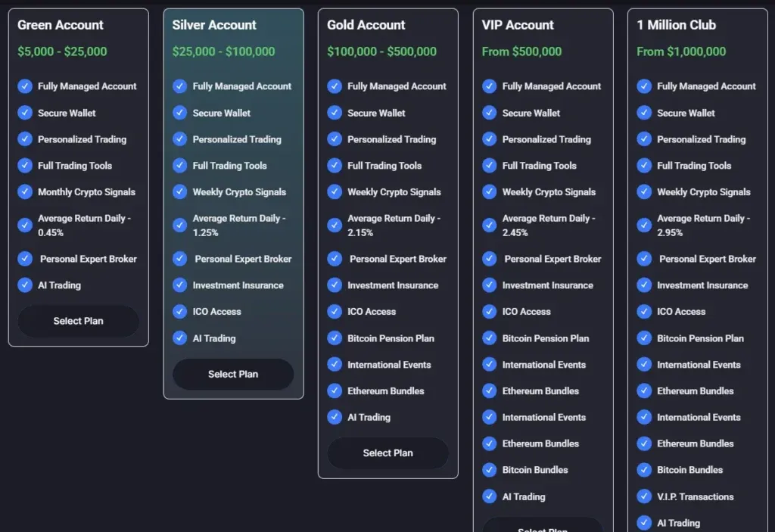
Task: Click Average Return Daily 2.15% text
Action: (x=393, y=225)
